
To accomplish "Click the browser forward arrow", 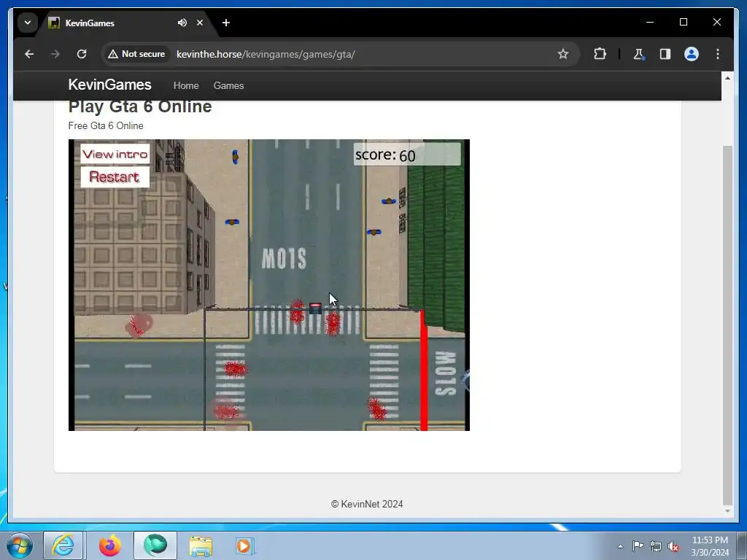I will tap(55, 54).
